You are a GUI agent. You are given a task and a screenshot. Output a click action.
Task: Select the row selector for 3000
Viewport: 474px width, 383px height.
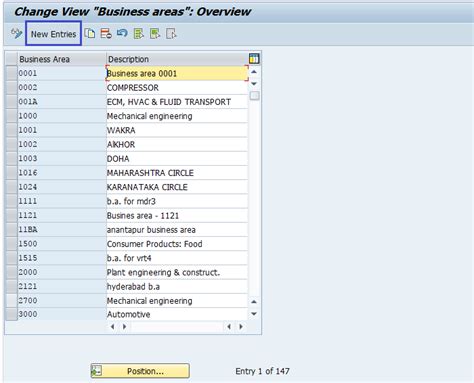[x=11, y=314]
